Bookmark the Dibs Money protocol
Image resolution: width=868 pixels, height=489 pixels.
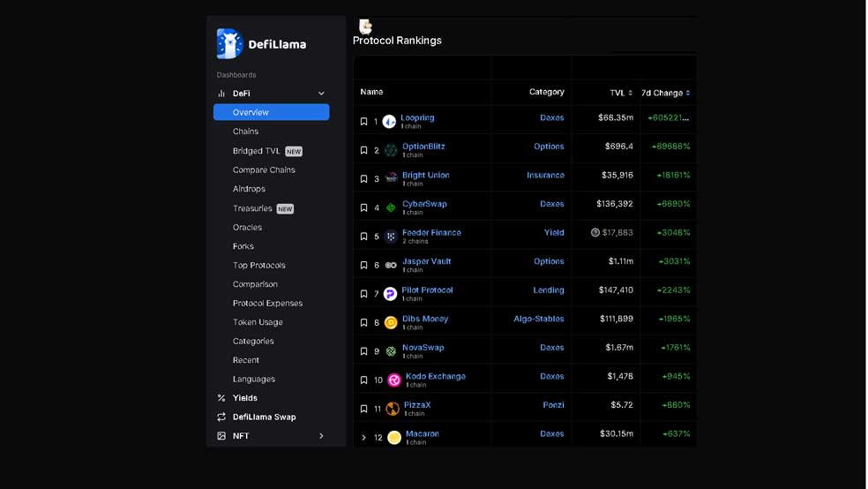(363, 322)
